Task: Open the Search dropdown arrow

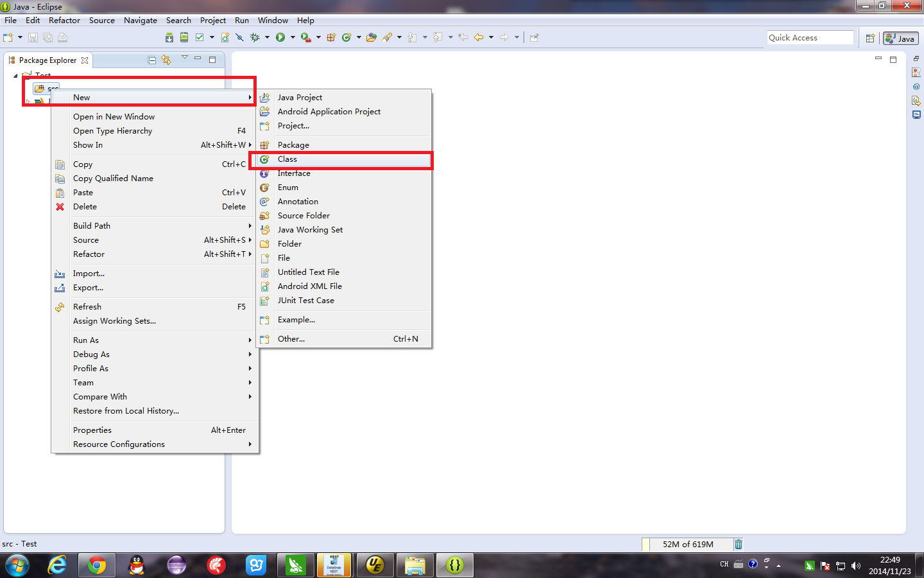Action: click(x=399, y=37)
